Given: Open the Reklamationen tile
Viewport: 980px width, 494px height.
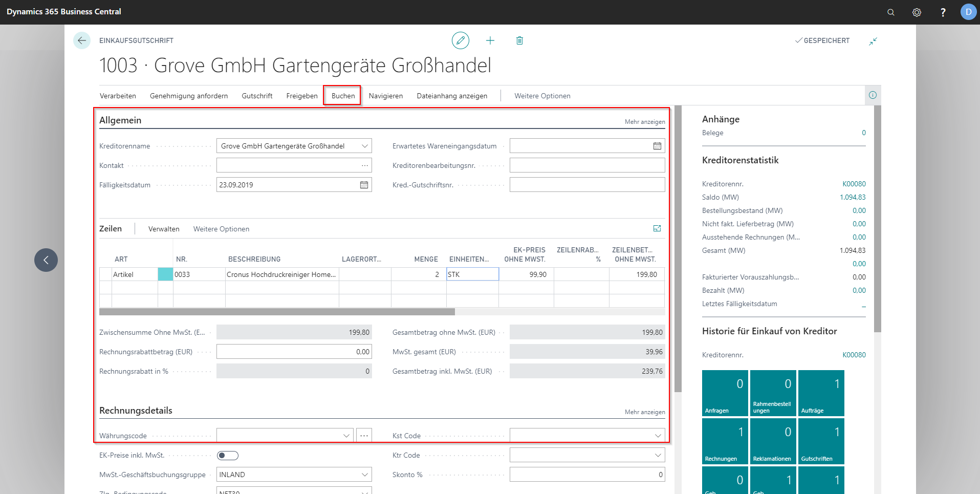Looking at the screenshot, I should (x=773, y=441).
